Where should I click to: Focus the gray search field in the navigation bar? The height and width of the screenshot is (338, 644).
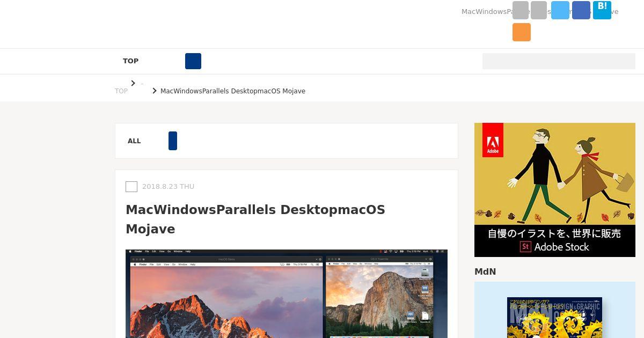point(559,61)
